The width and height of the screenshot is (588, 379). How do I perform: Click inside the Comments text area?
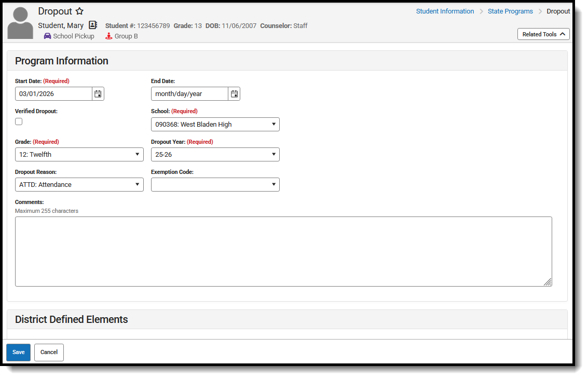tap(283, 251)
